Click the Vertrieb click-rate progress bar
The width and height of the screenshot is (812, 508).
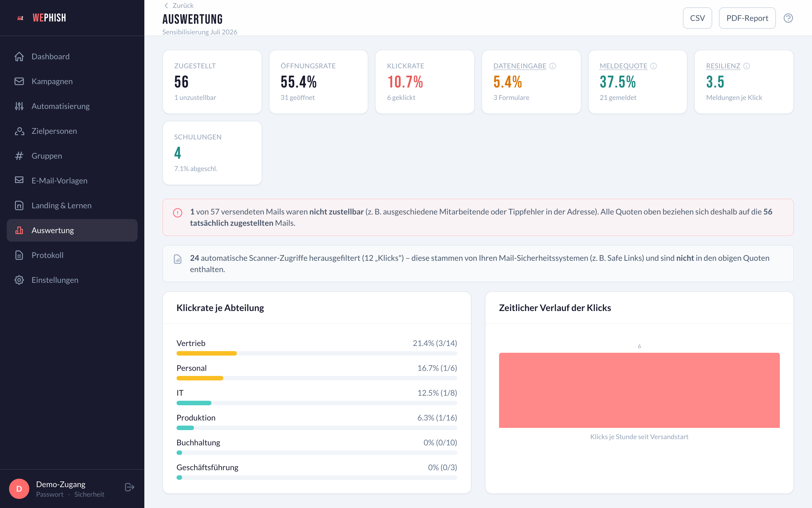(x=317, y=353)
